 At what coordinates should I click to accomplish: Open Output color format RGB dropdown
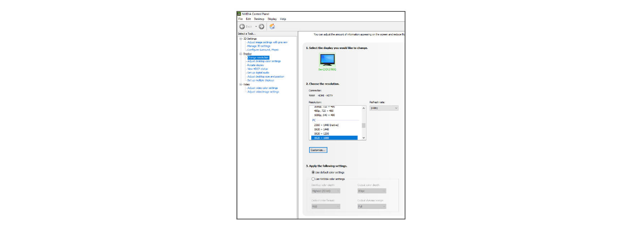click(326, 206)
